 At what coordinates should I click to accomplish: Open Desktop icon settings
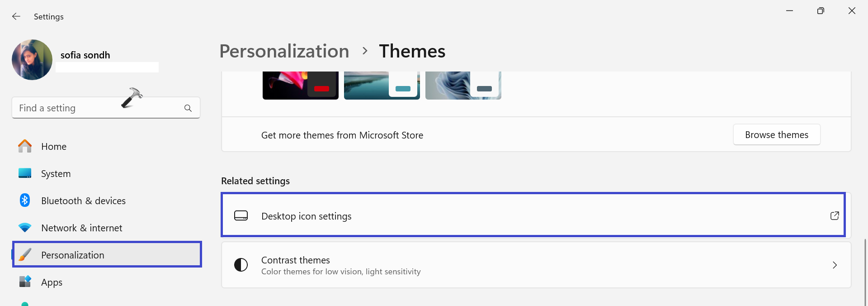pos(307,216)
